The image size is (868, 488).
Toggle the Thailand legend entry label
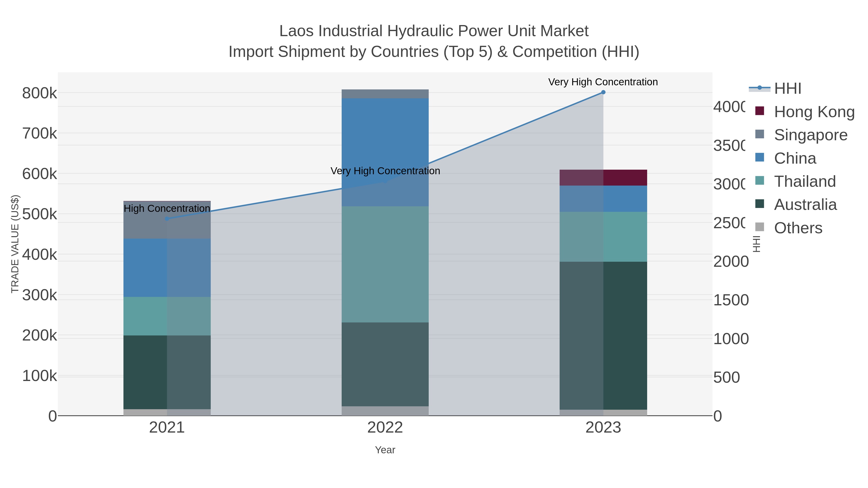click(805, 181)
